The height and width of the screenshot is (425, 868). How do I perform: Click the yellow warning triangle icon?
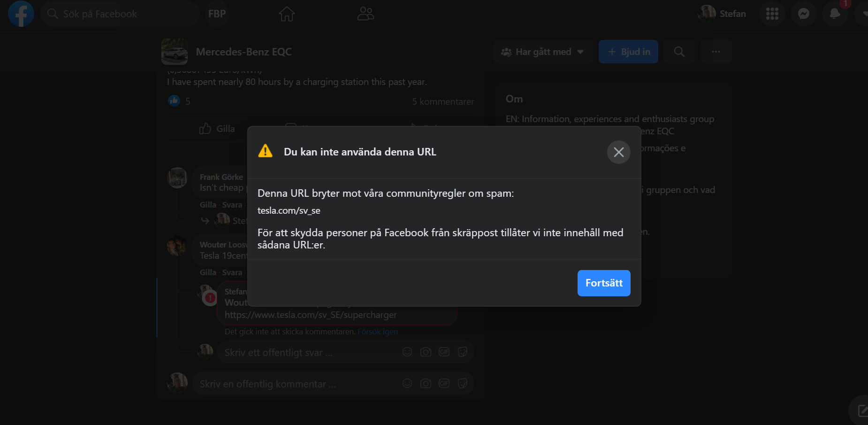[265, 151]
